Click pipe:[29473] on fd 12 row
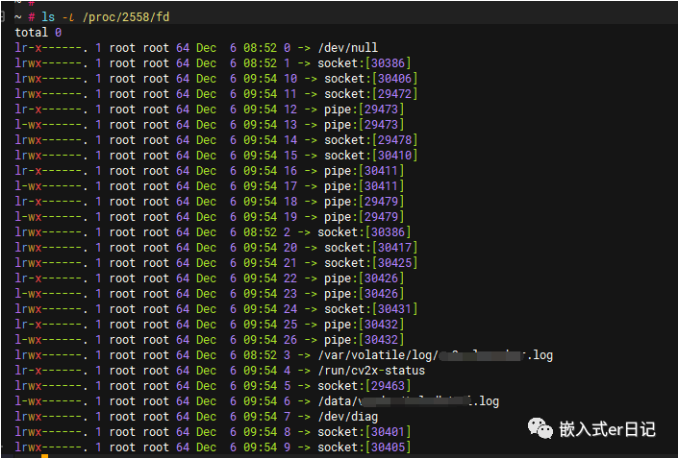This screenshot has width=679, height=458. 364,109
